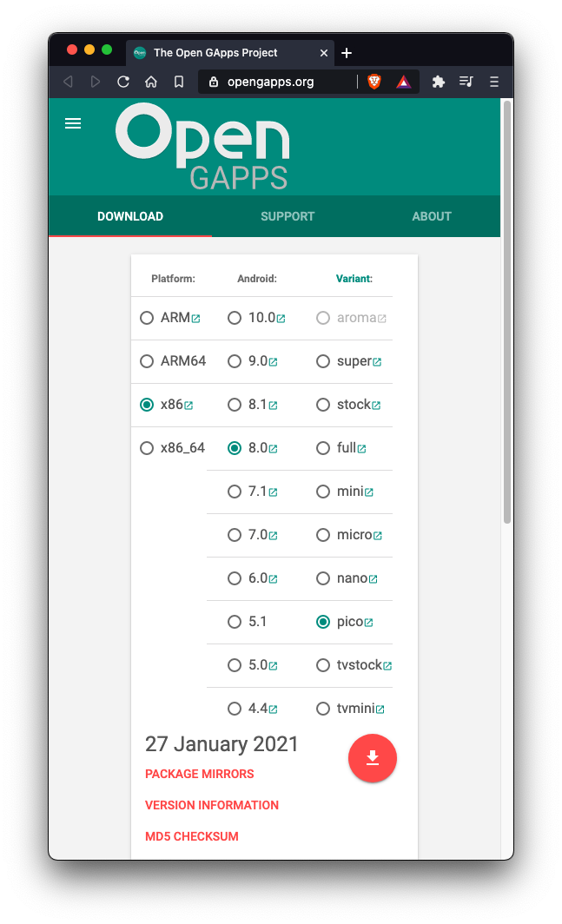Open external info link next to nano
The height and width of the screenshot is (924, 562).
pyautogui.click(x=374, y=579)
